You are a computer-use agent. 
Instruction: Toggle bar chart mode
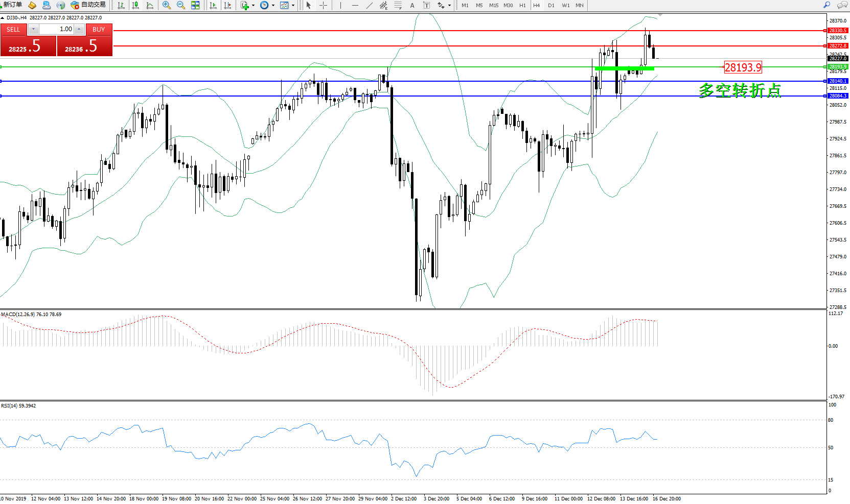[x=121, y=5]
